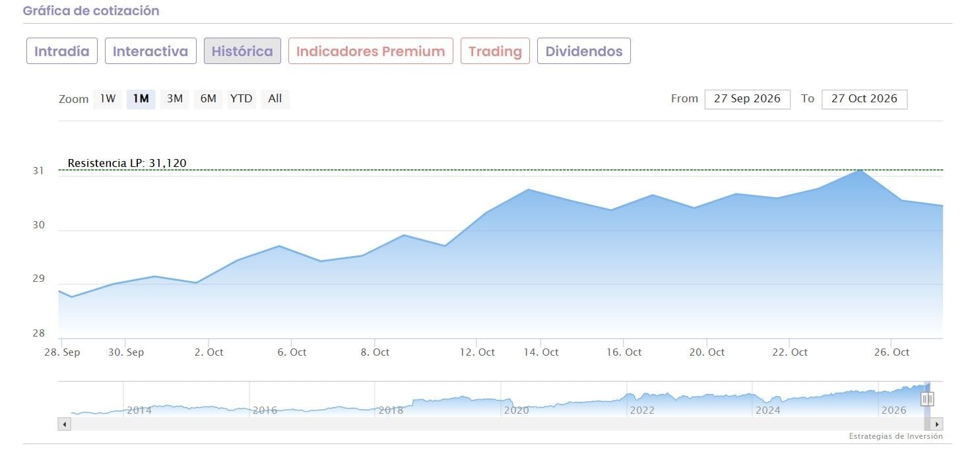Click the Estrategias de Inversión credit link

[896, 436]
